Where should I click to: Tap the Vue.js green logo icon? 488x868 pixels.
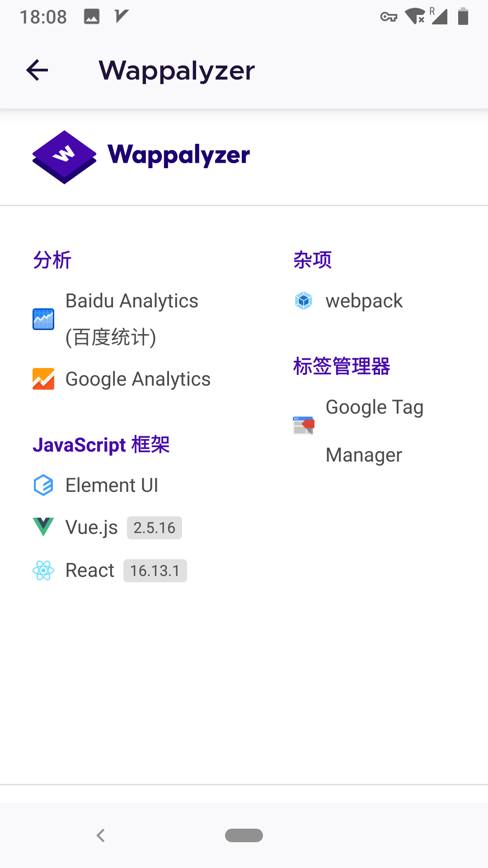pos(43,527)
